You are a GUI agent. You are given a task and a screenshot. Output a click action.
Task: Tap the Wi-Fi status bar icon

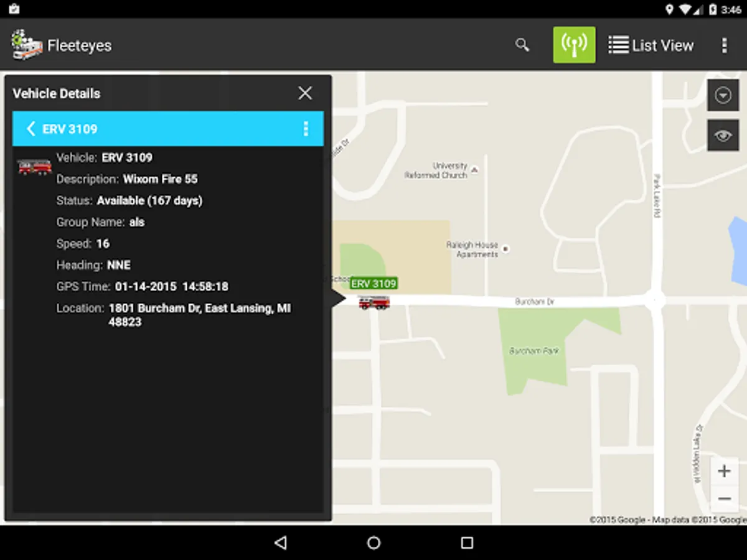point(686,9)
